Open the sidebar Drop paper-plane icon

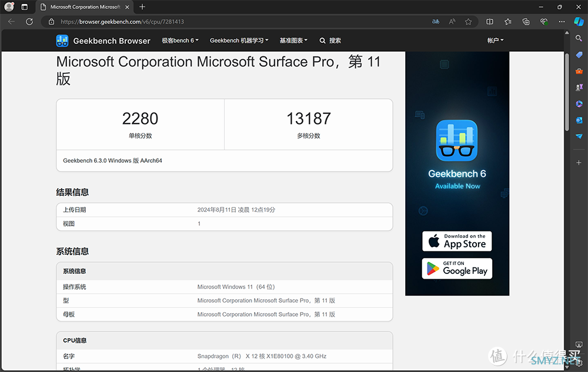point(579,136)
